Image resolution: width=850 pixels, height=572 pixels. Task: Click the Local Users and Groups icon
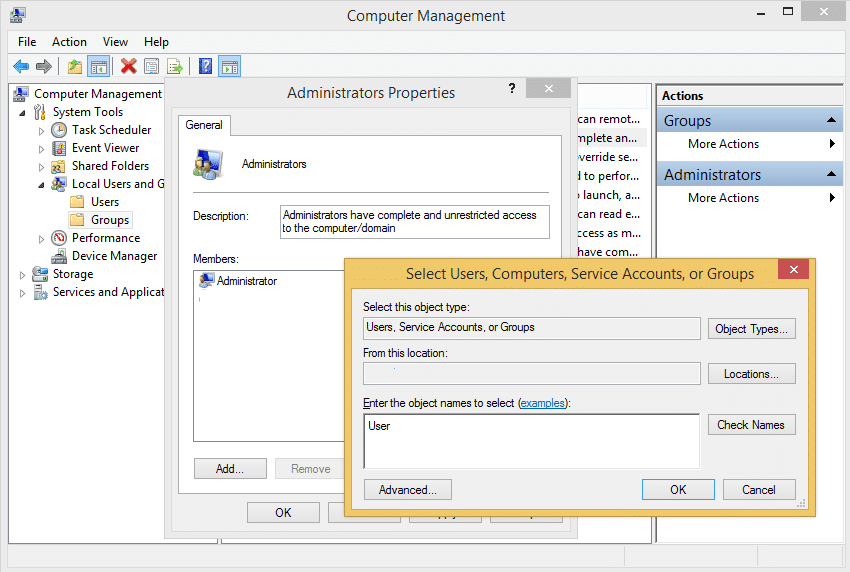coord(59,184)
